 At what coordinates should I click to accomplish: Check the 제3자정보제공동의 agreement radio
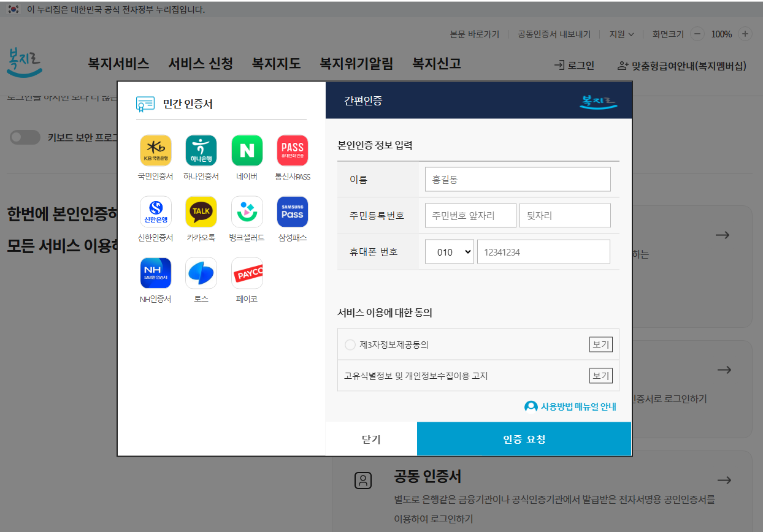click(350, 344)
